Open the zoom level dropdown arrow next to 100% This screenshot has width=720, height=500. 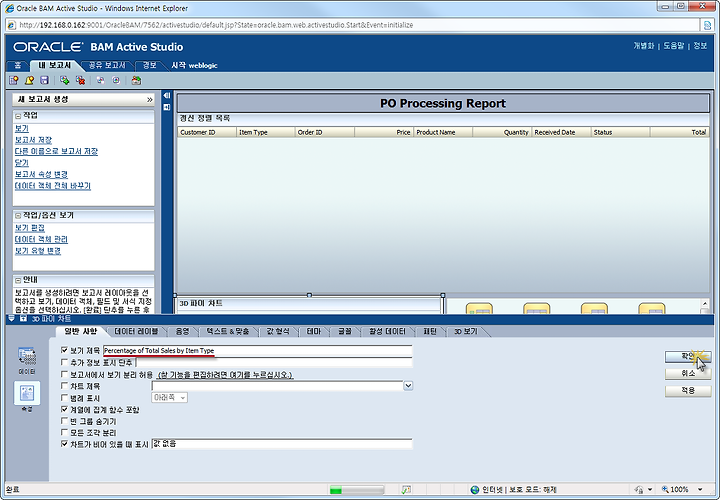coord(700,489)
